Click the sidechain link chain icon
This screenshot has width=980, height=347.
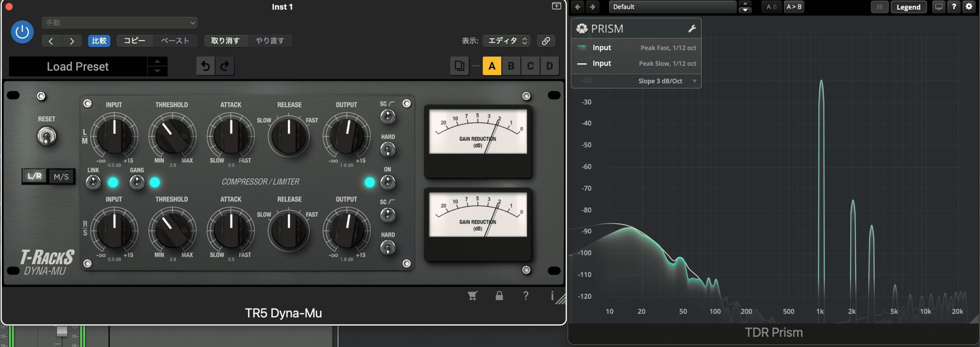[546, 41]
